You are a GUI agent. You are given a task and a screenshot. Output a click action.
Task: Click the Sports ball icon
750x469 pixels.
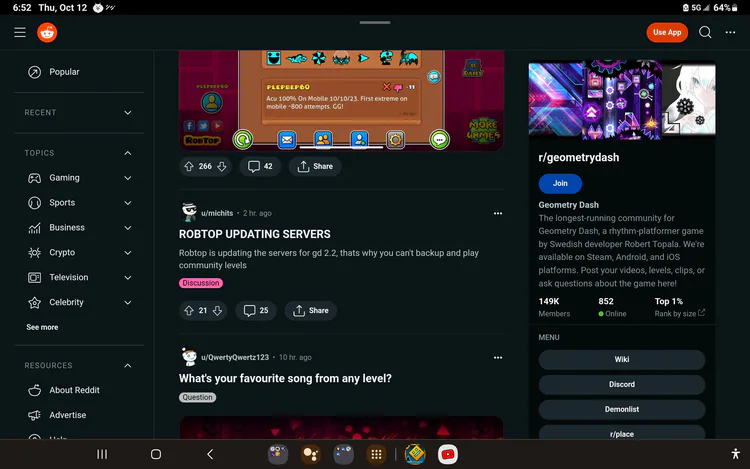[x=34, y=203]
